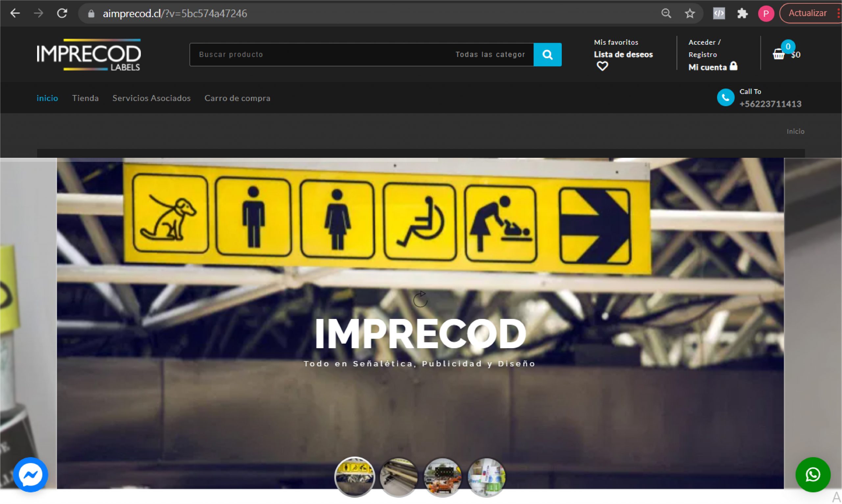The width and height of the screenshot is (842, 504).
Task: Open the shopping basket cart icon
Action: point(778,54)
